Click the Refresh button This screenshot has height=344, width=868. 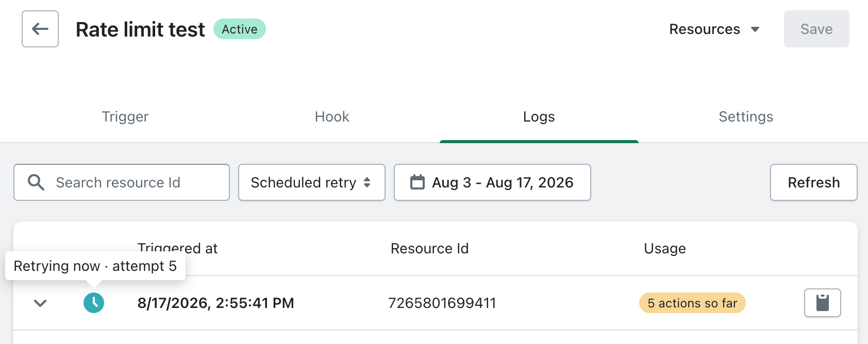click(814, 182)
